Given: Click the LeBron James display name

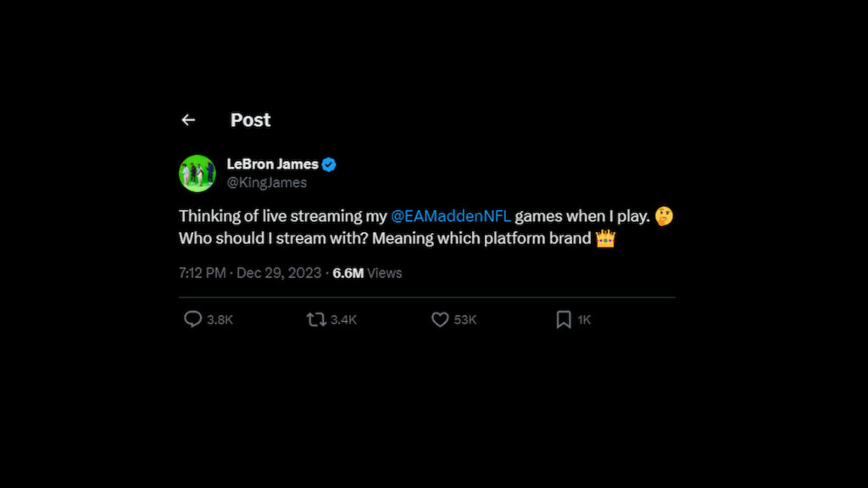Looking at the screenshot, I should coord(273,164).
